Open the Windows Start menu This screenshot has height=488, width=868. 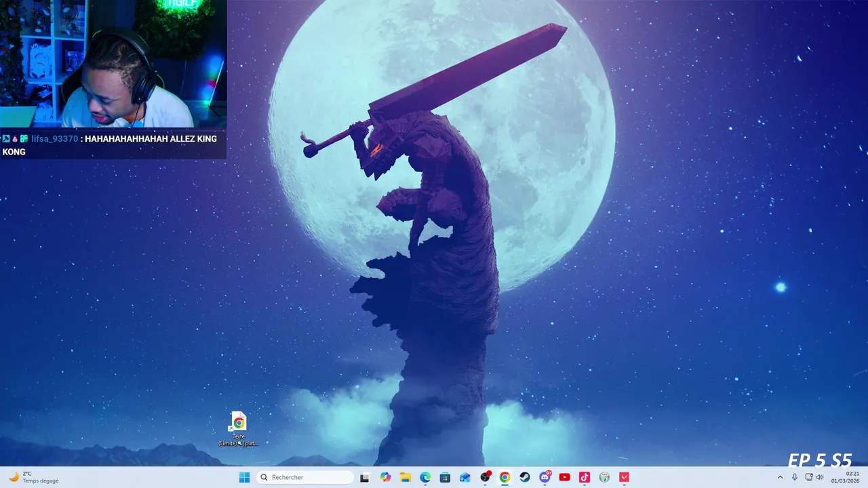[x=244, y=477]
